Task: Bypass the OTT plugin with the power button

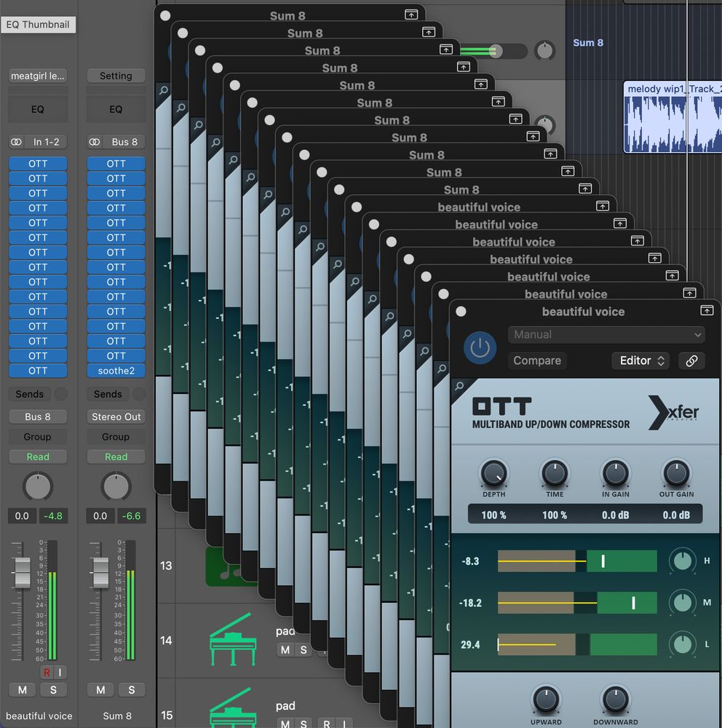Action: (x=480, y=348)
